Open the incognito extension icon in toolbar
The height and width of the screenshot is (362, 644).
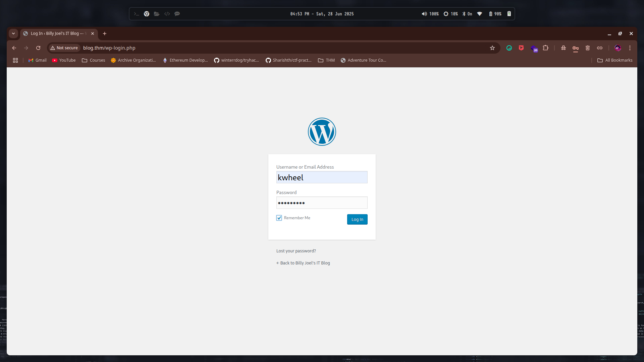tap(563, 48)
